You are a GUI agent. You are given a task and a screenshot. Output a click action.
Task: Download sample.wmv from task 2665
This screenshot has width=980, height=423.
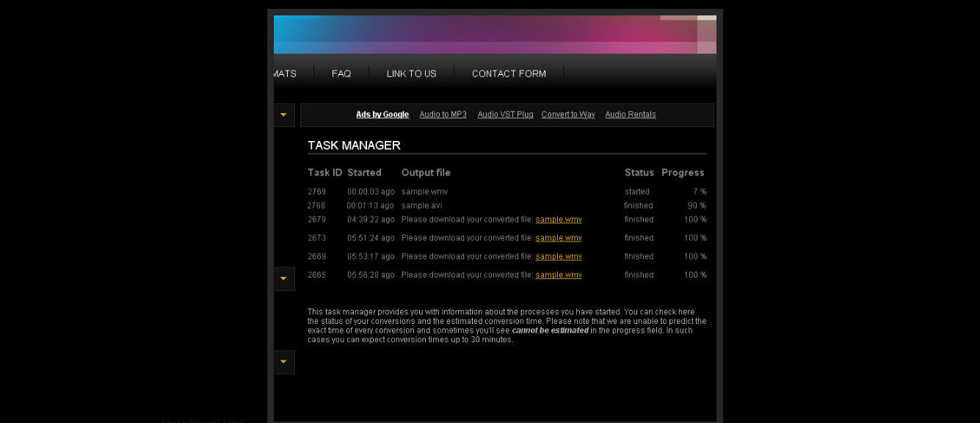(x=559, y=275)
